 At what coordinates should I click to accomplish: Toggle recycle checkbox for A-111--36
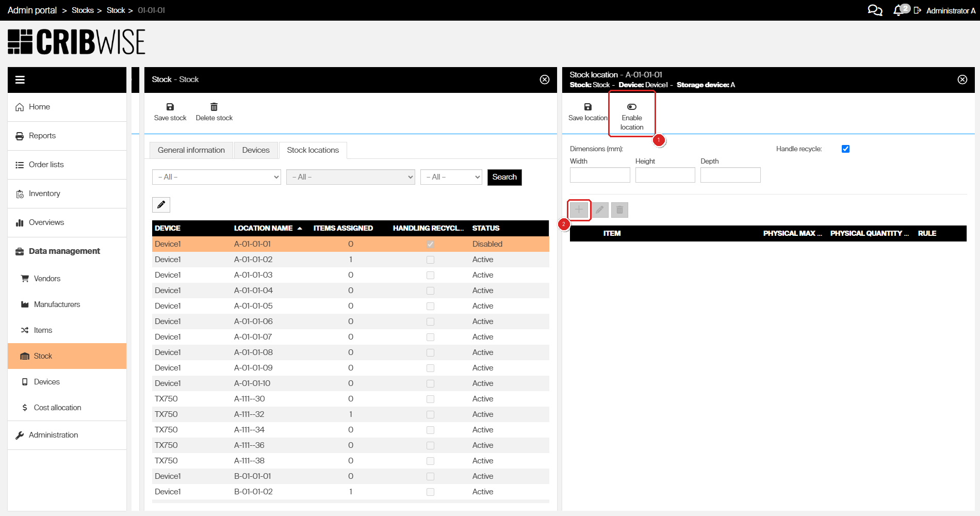430,445
